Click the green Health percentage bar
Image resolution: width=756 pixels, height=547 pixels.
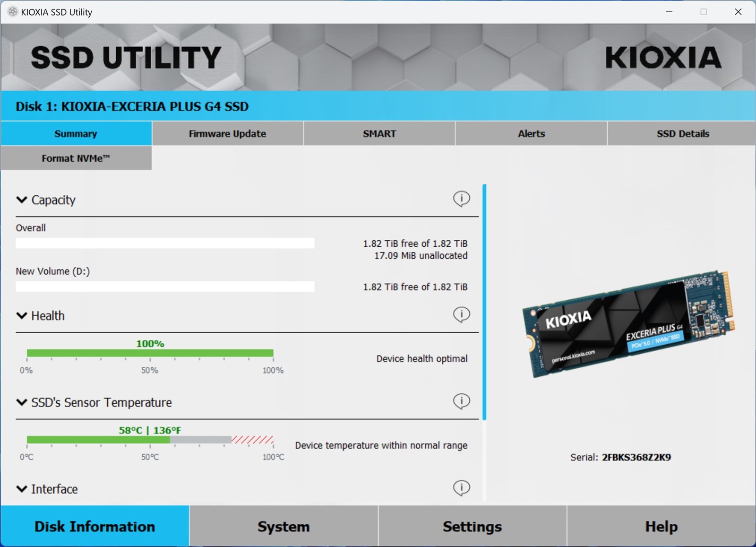(x=150, y=353)
